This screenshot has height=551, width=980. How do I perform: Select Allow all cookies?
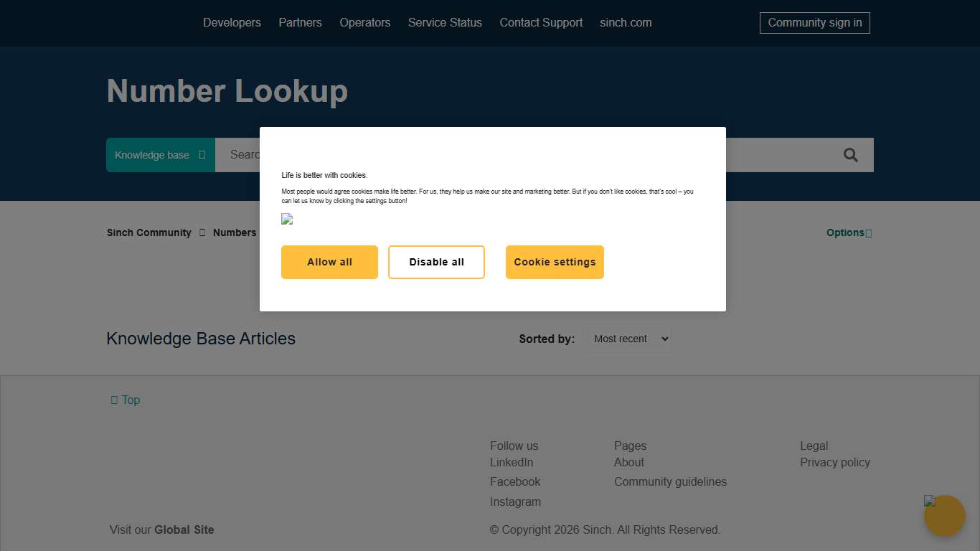coord(329,262)
